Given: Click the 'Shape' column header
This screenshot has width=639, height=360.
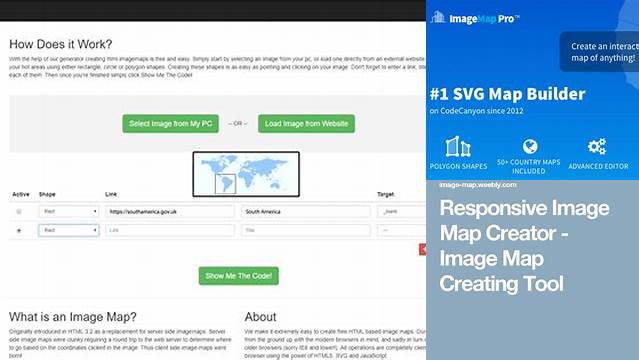Looking at the screenshot, I should [x=47, y=194].
